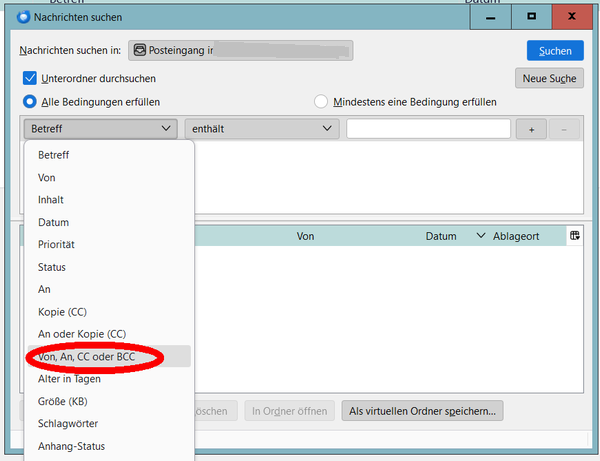
Task: Collapse the Betreff field dropdown
Action: [101, 129]
